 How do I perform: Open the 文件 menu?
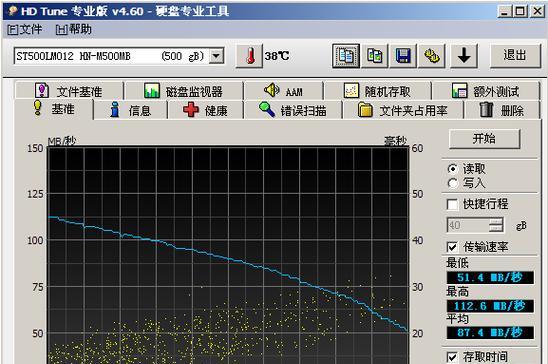[x=24, y=30]
